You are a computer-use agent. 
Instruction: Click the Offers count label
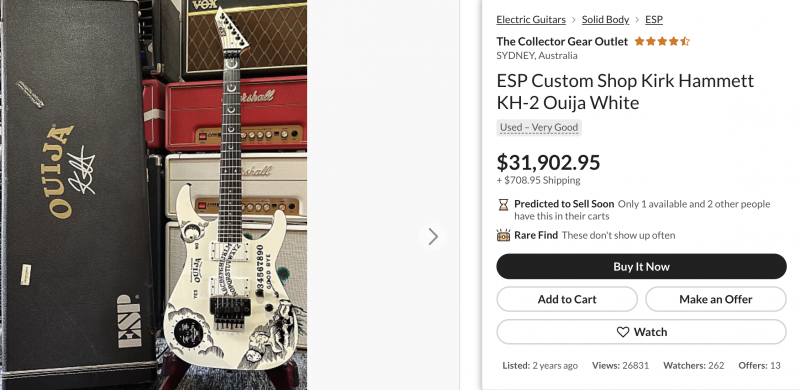(x=752, y=365)
